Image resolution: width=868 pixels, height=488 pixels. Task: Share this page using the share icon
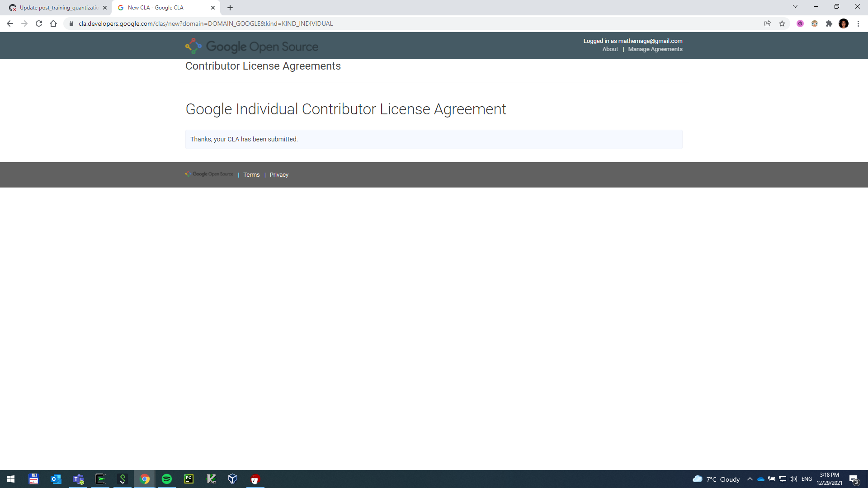[x=768, y=23]
